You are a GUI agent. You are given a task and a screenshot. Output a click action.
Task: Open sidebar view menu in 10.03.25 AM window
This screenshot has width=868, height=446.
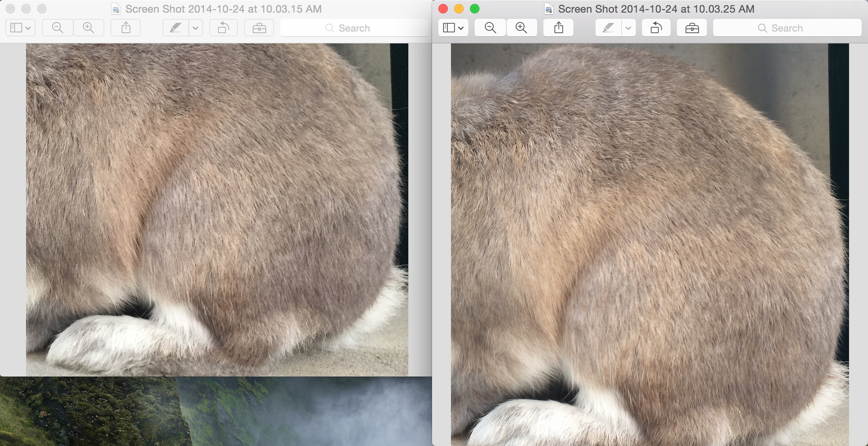click(x=453, y=28)
